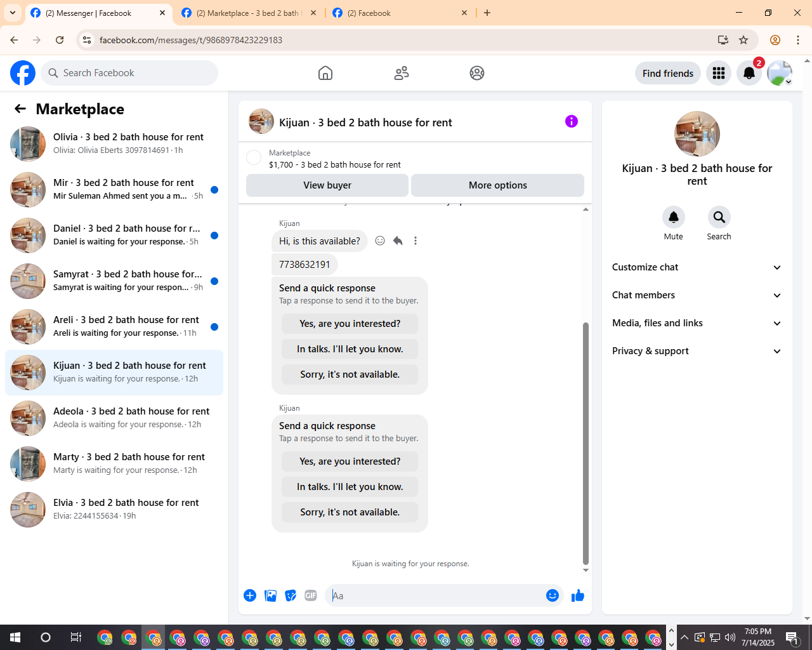The width and height of the screenshot is (812, 650).
Task: Reload the page in browser
Action: click(x=60, y=40)
